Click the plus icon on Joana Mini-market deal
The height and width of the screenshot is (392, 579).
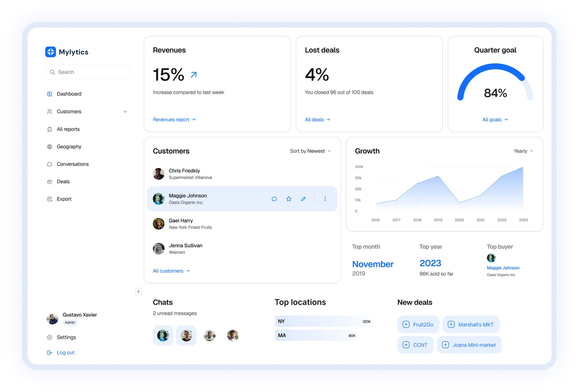point(445,345)
